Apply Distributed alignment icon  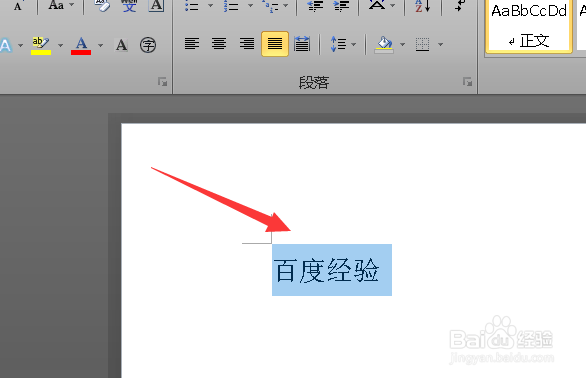(302, 44)
